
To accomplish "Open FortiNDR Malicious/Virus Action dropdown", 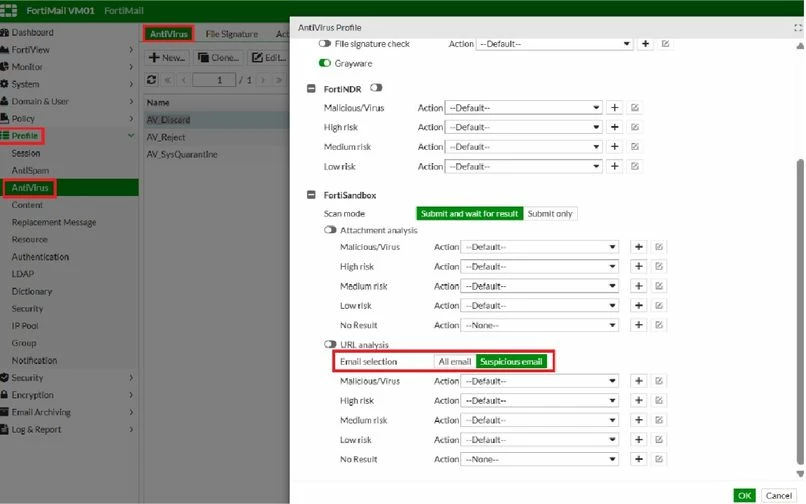I will coord(523,107).
